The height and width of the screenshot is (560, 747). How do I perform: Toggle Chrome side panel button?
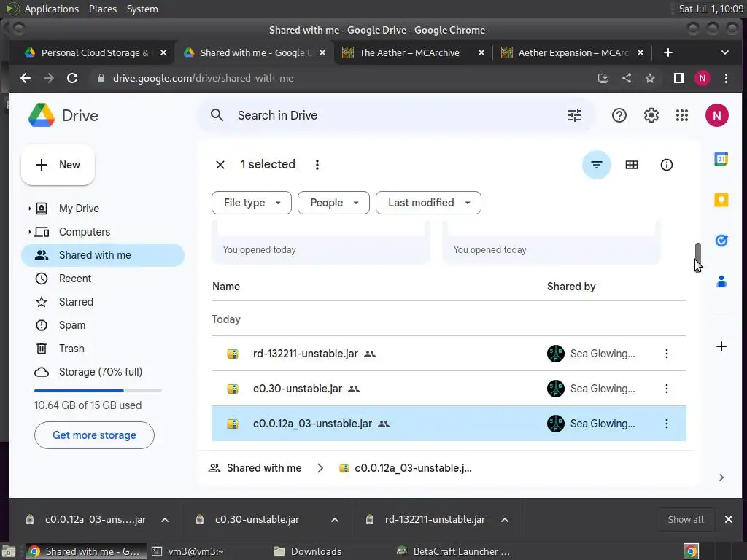pos(678,78)
